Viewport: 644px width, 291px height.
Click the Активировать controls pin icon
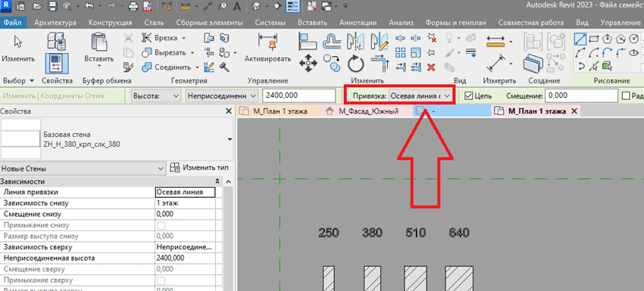[267, 41]
